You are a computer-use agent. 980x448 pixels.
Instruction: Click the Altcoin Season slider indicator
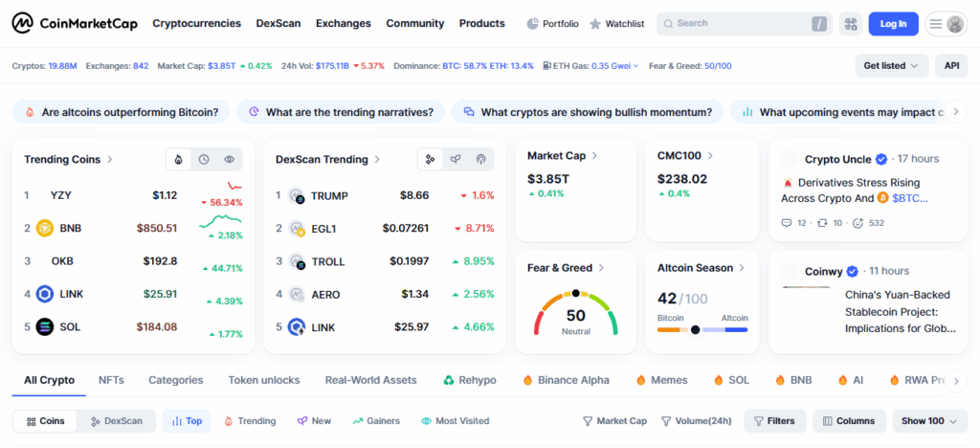(695, 329)
